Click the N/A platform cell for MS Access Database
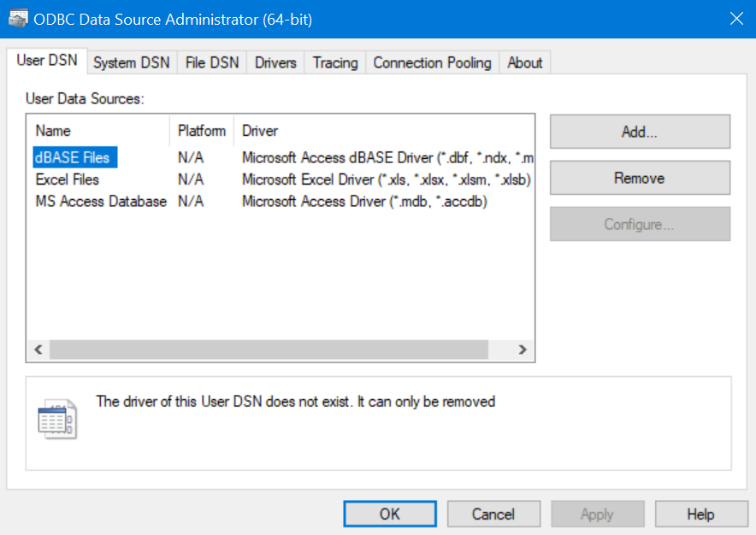The width and height of the screenshot is (756, 535). point(191,201)
